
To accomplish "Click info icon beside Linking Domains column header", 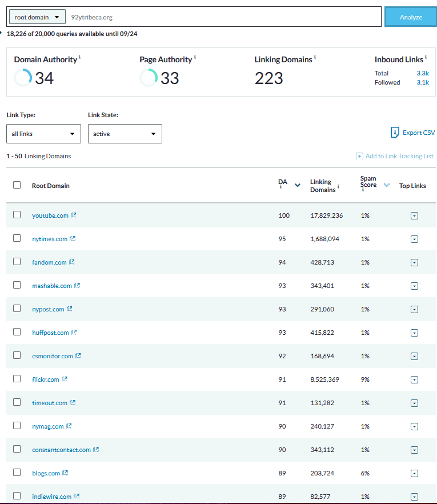I will pos(338,186).
